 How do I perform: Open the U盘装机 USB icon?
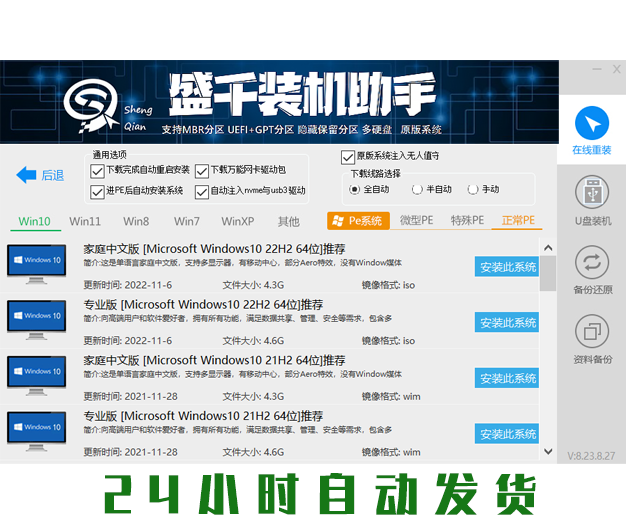pos(592,192)
